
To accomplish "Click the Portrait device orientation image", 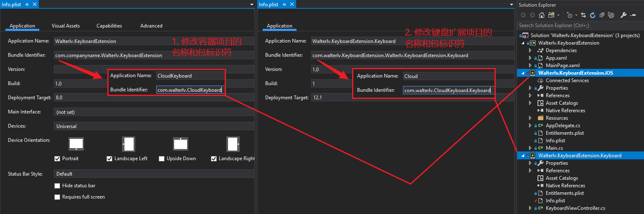I will (x=76, y=144).
